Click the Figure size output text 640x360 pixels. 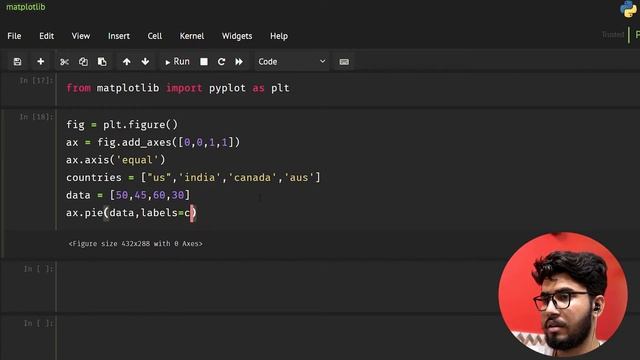pyautogui.click(x=136, y=244)
